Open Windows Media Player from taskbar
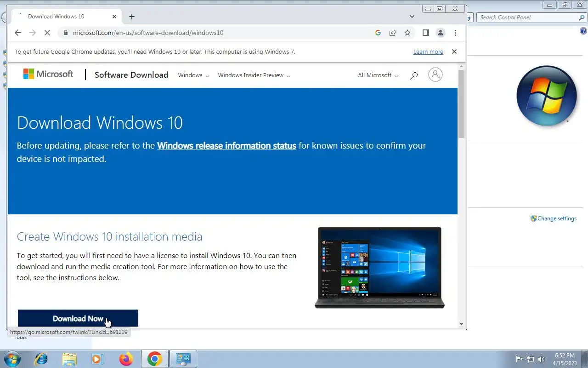Screen dimensions: 588x368 (97, 359)
